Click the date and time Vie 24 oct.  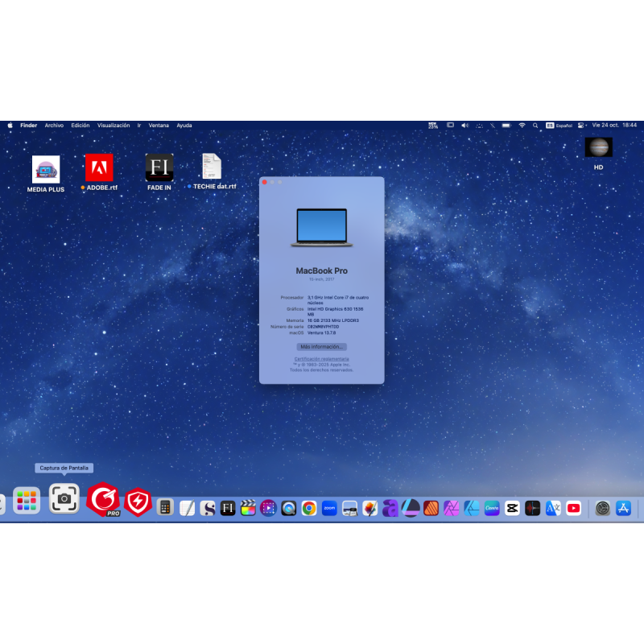pos(614,126)
